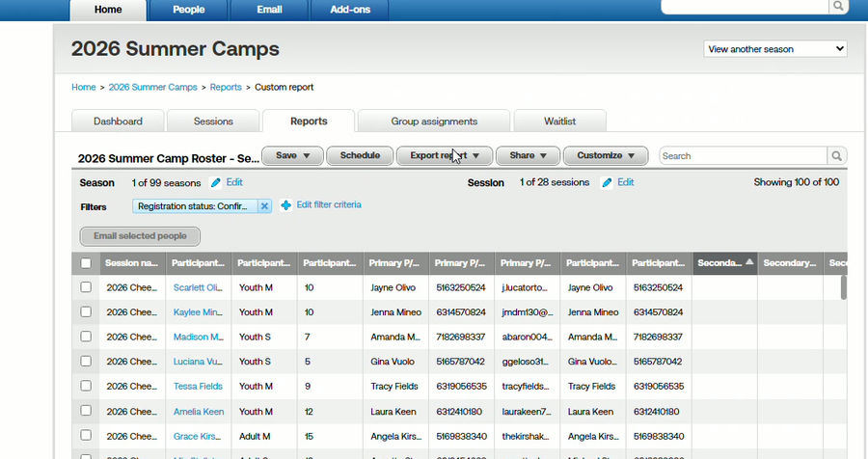This screenshot has width=868, height=459.
Task: Click the first Primary P/... column header
Action: (395, 263)
